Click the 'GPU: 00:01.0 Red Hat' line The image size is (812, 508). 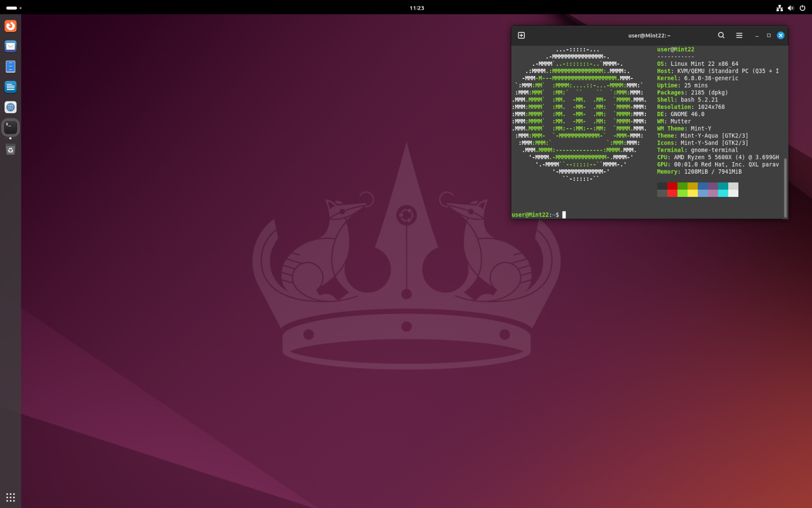(718, 165)
